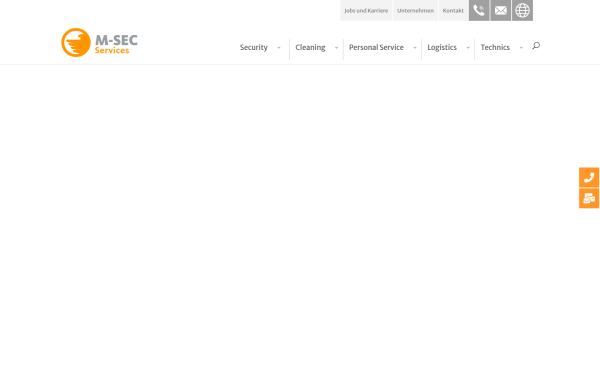Follow the Kontakt link
The width and height of the screenshot is (600, 375).
[453, 11]
